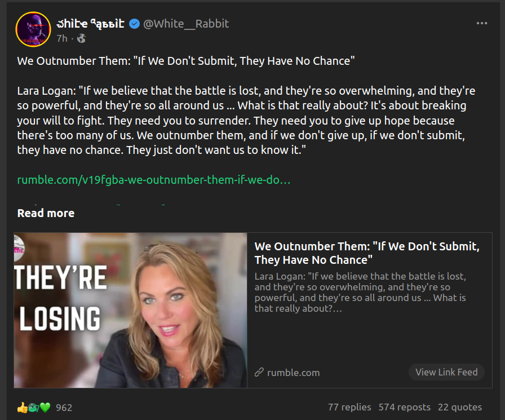The image size is (505, 420).
Task: Expand the post with Read more
Action: point(46,213)
